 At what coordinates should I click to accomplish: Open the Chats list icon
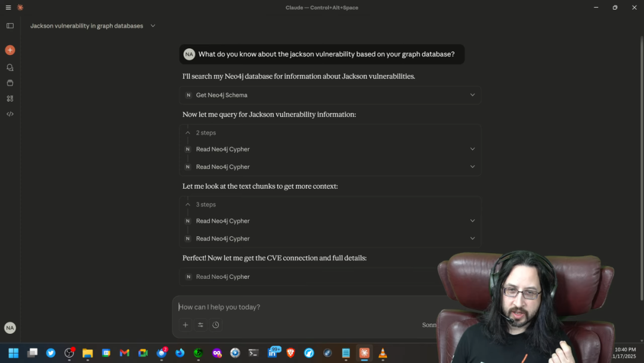[x=10, y=67]
